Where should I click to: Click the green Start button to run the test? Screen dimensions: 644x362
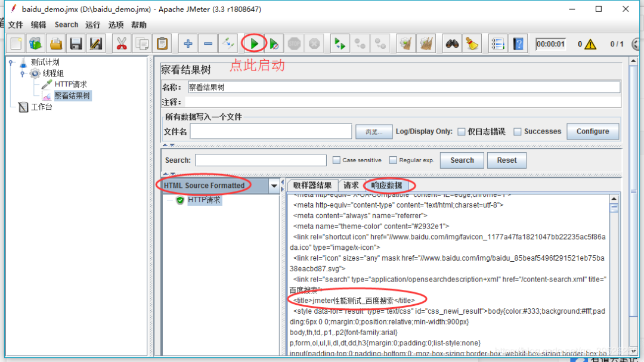click(x=253, y=43)
